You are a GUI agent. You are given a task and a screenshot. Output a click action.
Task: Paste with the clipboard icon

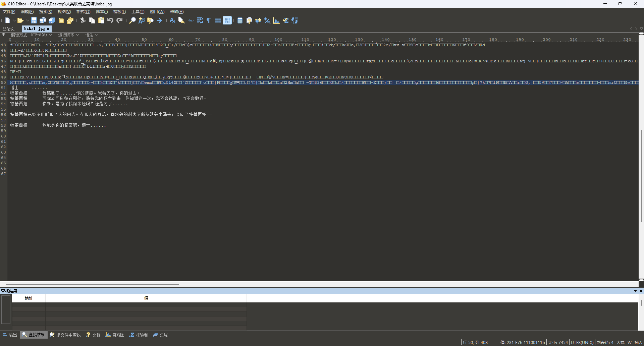pos(101,20)
